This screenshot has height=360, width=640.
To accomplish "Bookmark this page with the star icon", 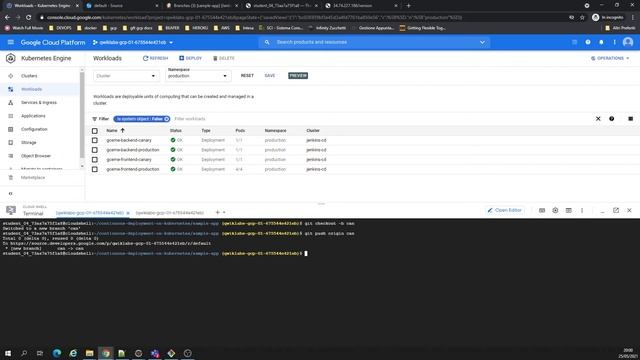I will click(x=582, y=18).
